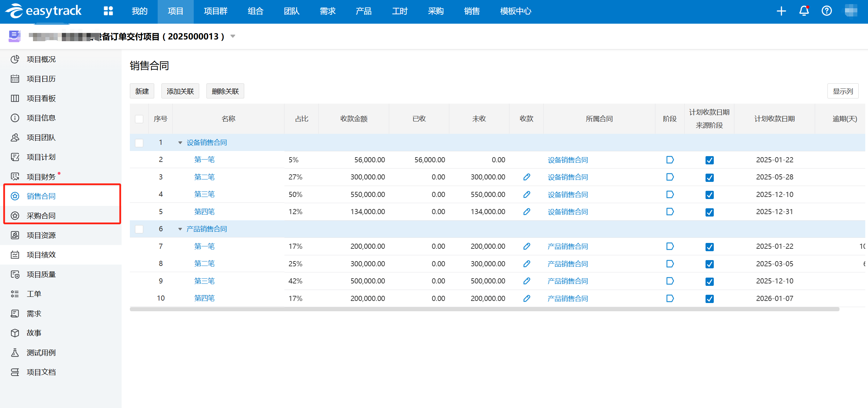Click the edit pencil for row 3 第二笔
The height and width of the screenshot is (408, 868).
coord(527,177)
